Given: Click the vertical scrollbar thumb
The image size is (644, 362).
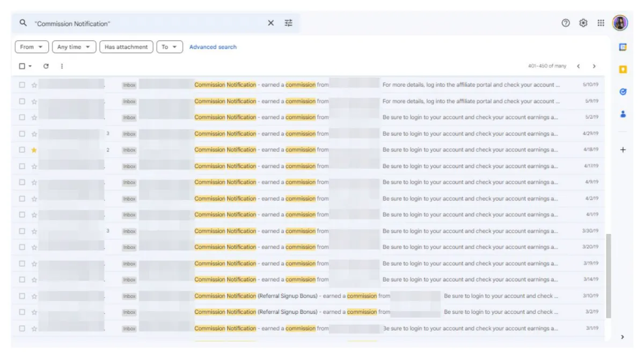Looking at the screenshot, I should point(608,276).
